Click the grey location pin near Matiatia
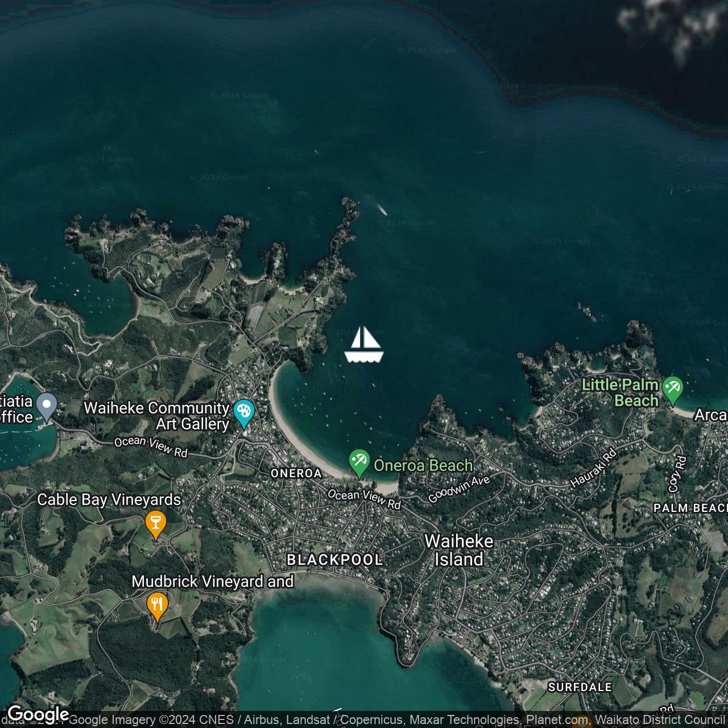 click(x=47, y=406)
